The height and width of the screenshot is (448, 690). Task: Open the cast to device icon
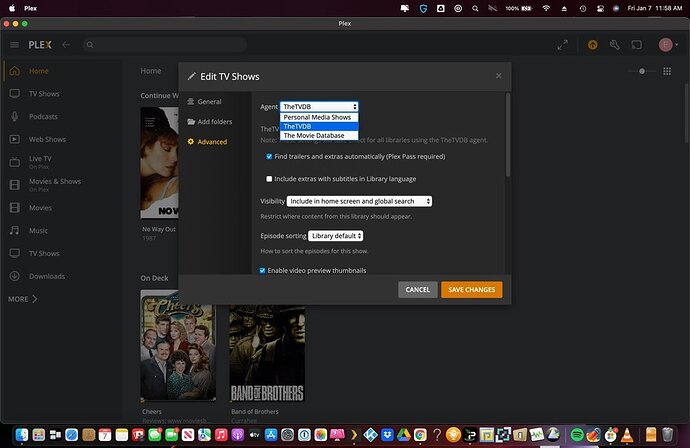click(637, 45)
